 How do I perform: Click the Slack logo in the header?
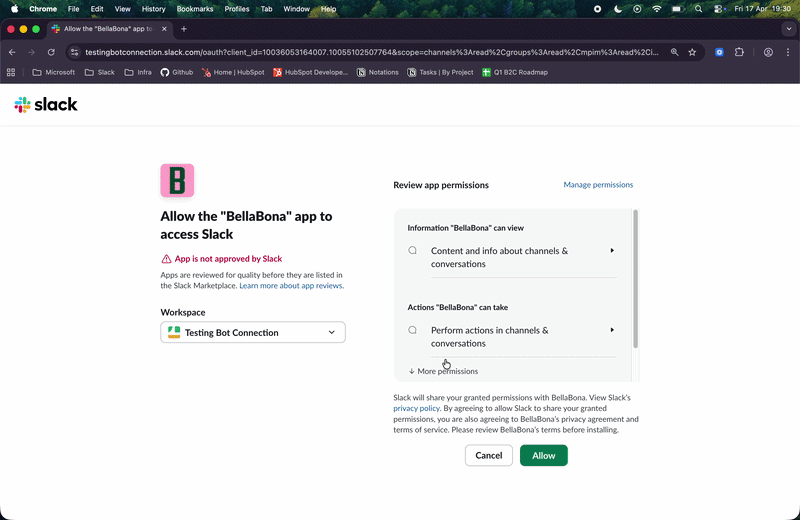point(46,105)
